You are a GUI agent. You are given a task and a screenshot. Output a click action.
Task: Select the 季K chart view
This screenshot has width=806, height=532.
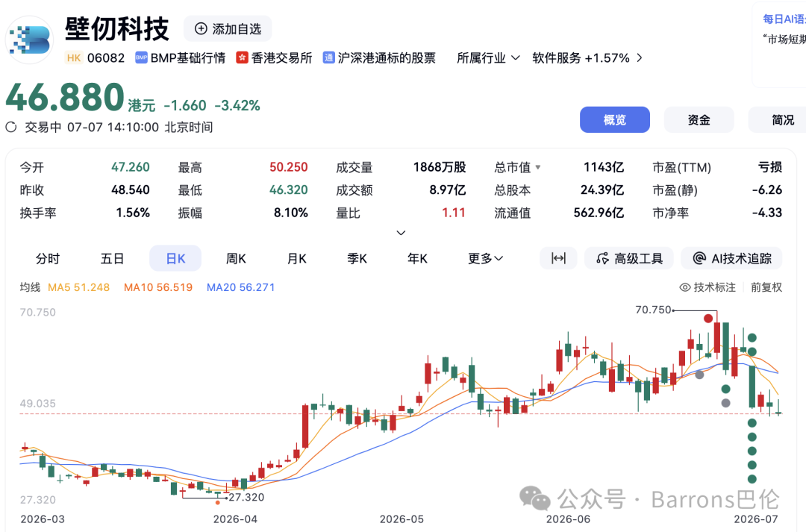coord(357,259)
